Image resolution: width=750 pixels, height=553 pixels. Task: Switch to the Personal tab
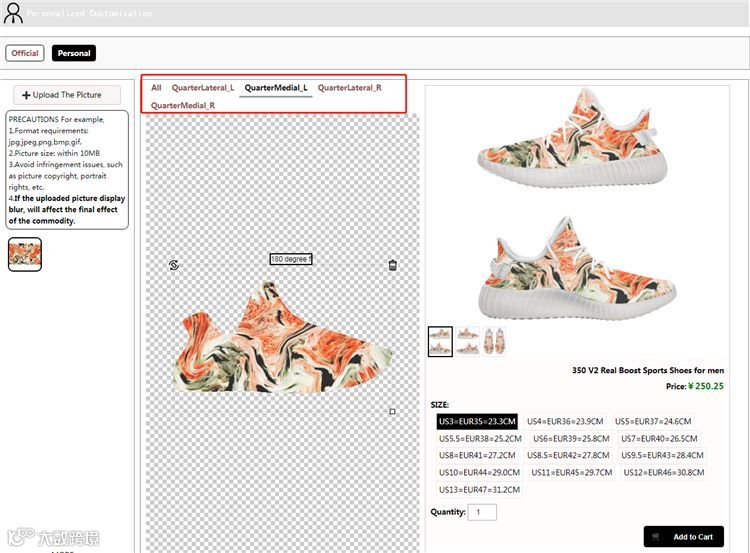74,53
